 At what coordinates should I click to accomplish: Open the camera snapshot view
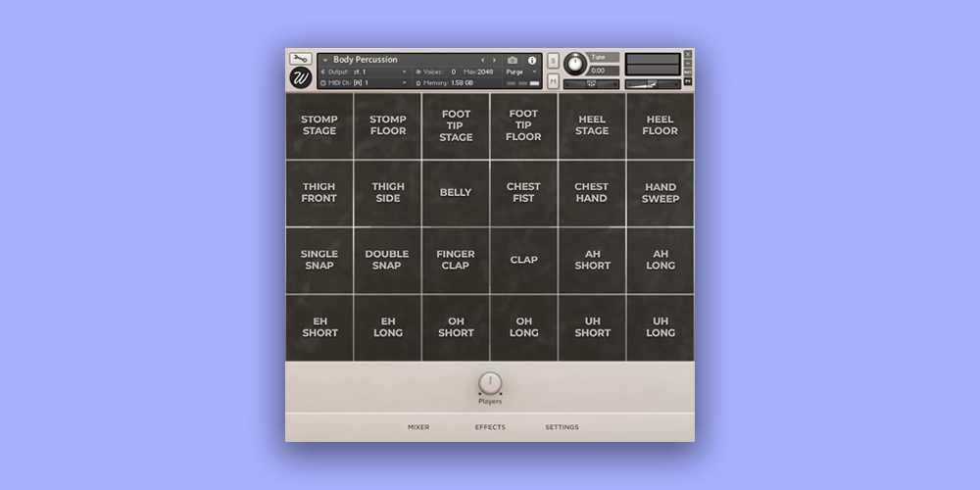[x=513, y=60]
